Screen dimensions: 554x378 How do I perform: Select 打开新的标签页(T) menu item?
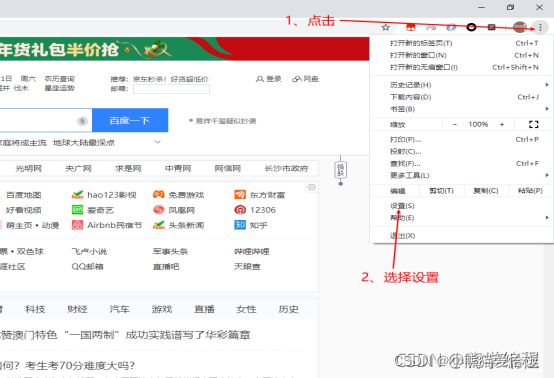click(x=461, y=43)
